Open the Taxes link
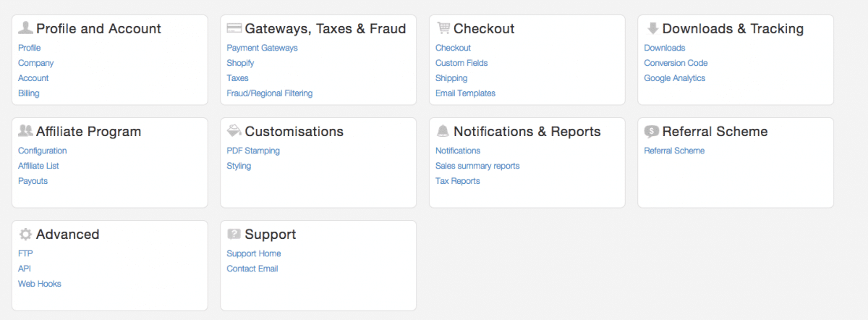 [237, 78]
